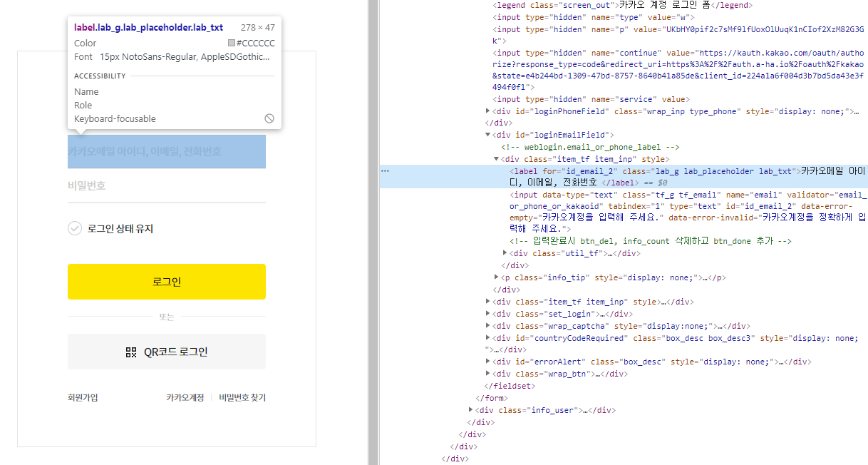Select the hidden input name="p" row
Screen dimensions: 868x465
point(678,35)
